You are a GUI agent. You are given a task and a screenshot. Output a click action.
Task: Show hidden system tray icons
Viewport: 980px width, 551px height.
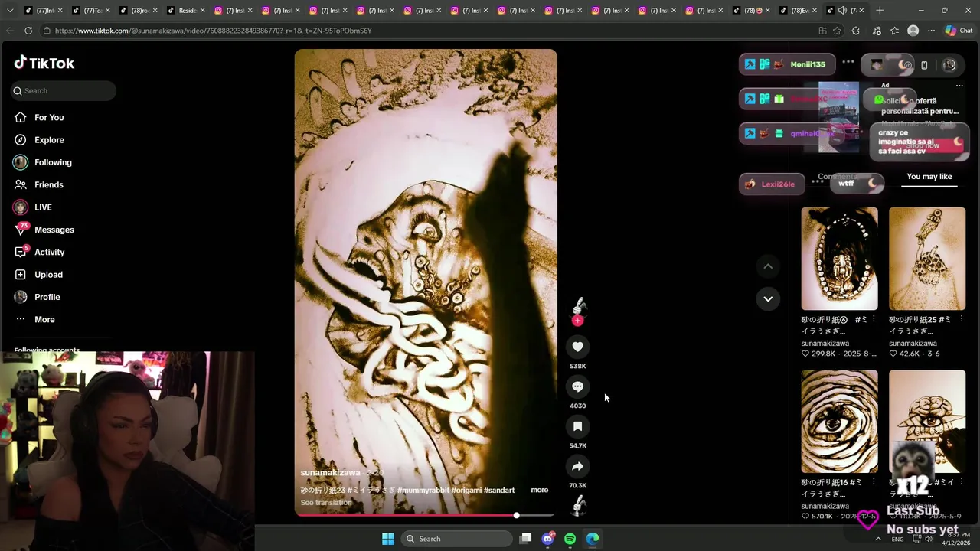click(x=878, y=539)
